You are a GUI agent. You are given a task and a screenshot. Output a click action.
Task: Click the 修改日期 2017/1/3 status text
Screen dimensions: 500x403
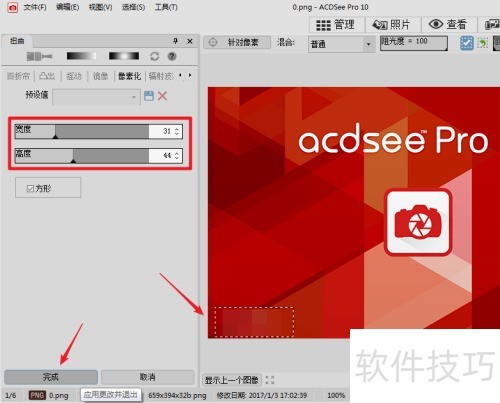(262, 395)
